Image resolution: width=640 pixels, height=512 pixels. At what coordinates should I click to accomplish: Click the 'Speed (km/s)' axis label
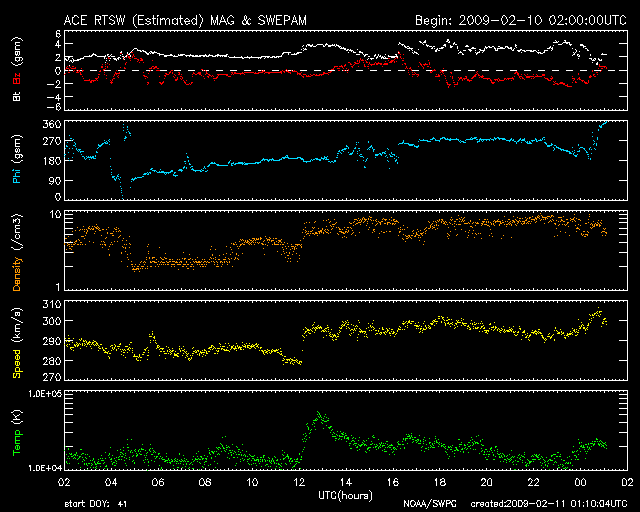[17, 343]
